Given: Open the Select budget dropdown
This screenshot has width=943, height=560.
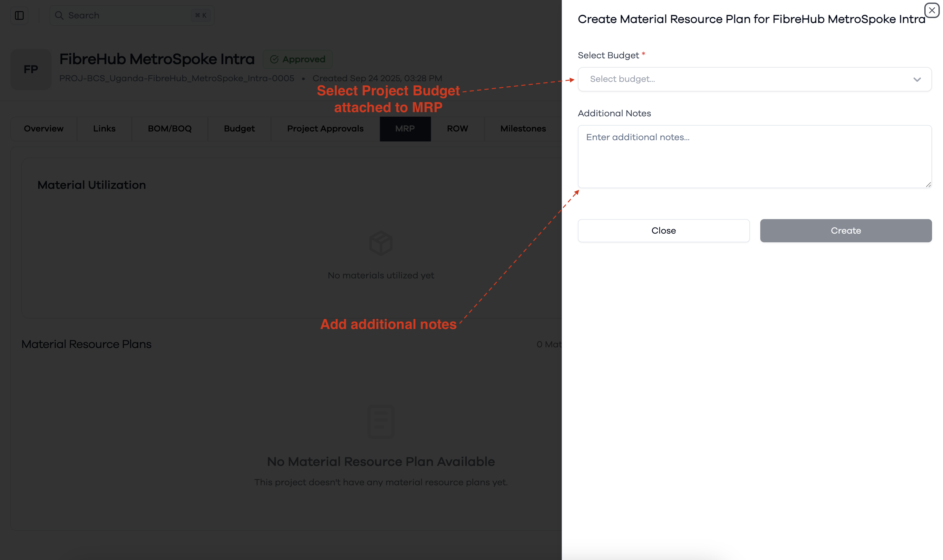Looking at the screenshot, I should [755, 79].
